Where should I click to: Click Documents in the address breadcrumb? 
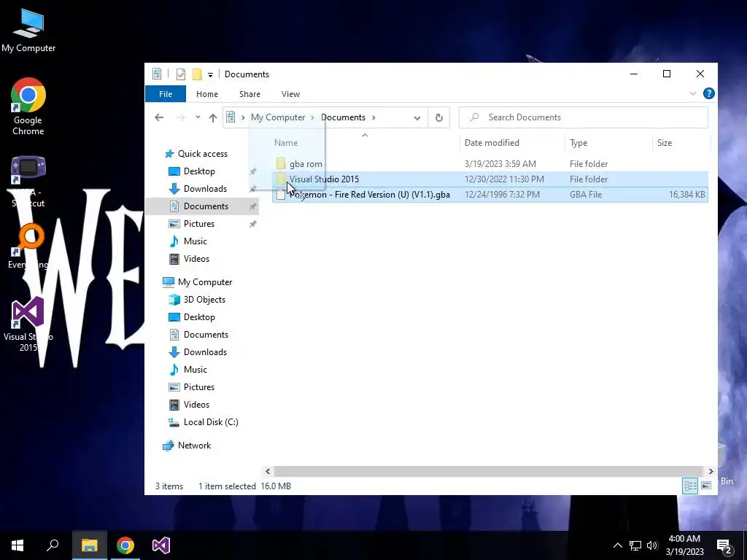click(x=343, y=117)
